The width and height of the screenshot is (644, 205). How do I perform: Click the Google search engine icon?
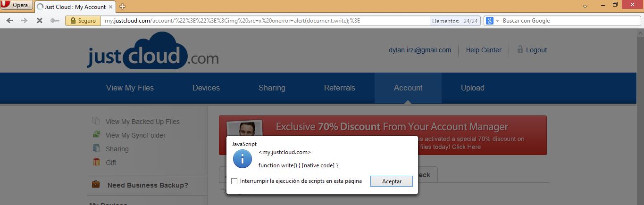490,21
